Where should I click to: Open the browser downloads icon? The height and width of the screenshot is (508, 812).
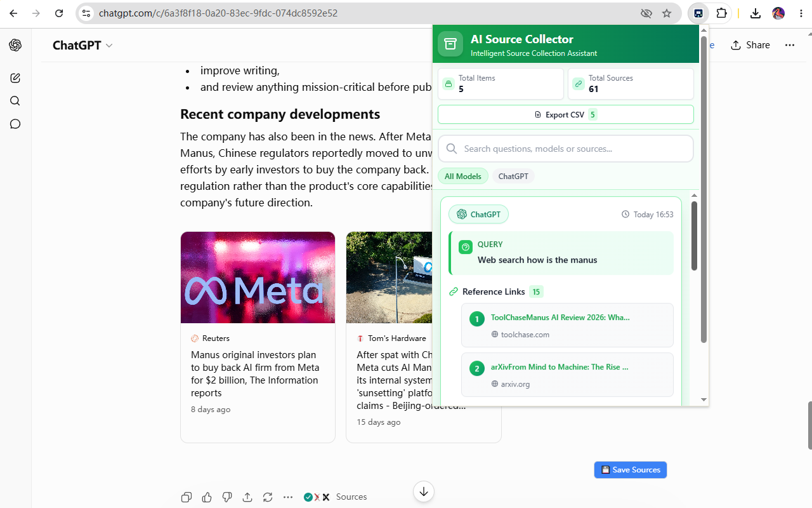coord(756,13)
